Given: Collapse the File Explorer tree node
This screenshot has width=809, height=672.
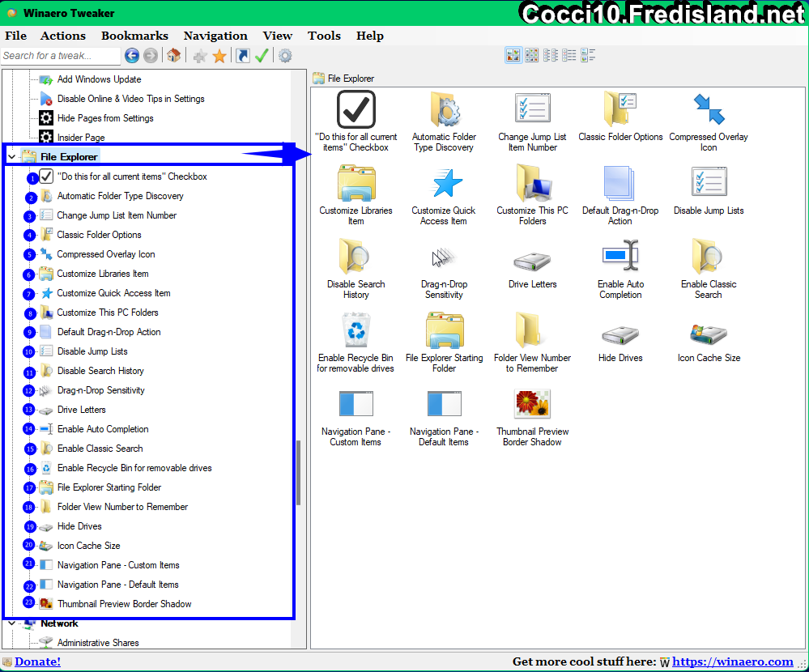Looking at the screenshot, I should click(11, 156).
